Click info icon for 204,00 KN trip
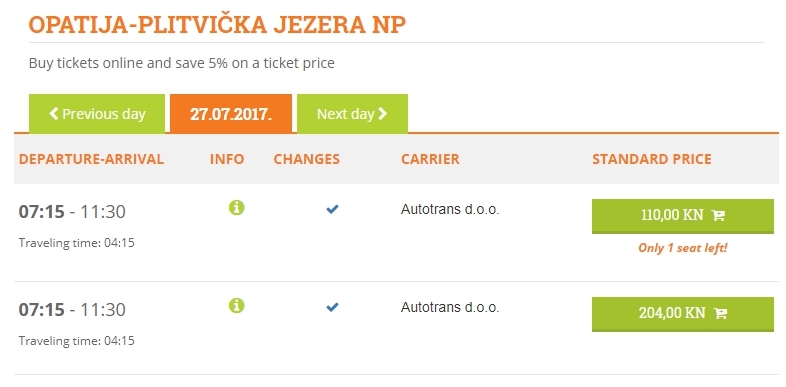 point(237,305)
